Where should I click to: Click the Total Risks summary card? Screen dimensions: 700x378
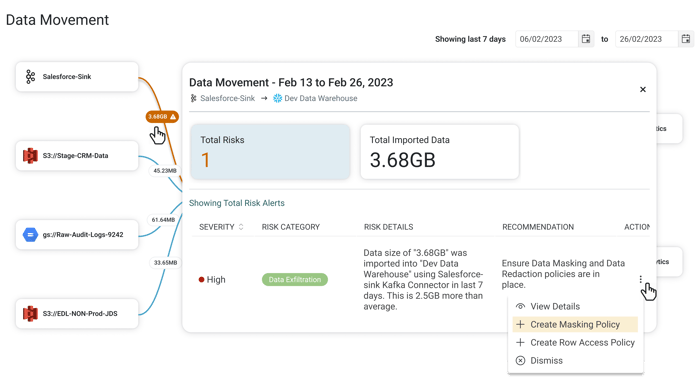[270, 152]
